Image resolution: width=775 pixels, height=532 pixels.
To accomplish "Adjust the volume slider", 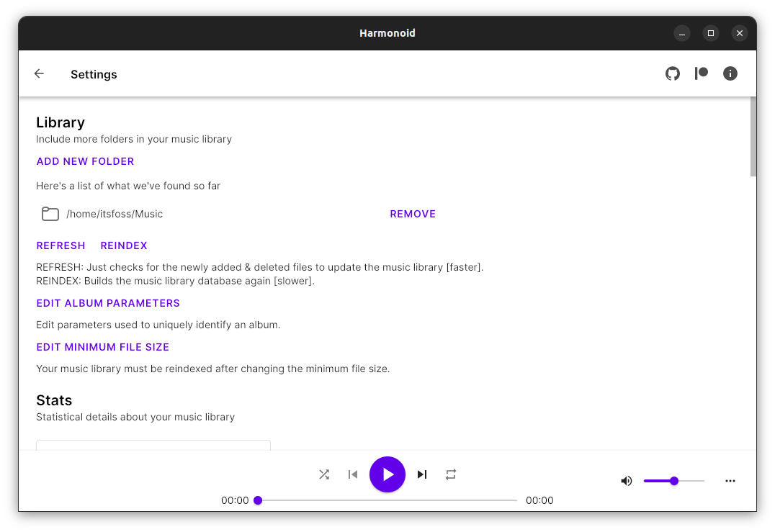I will click(x=673, y=480).
